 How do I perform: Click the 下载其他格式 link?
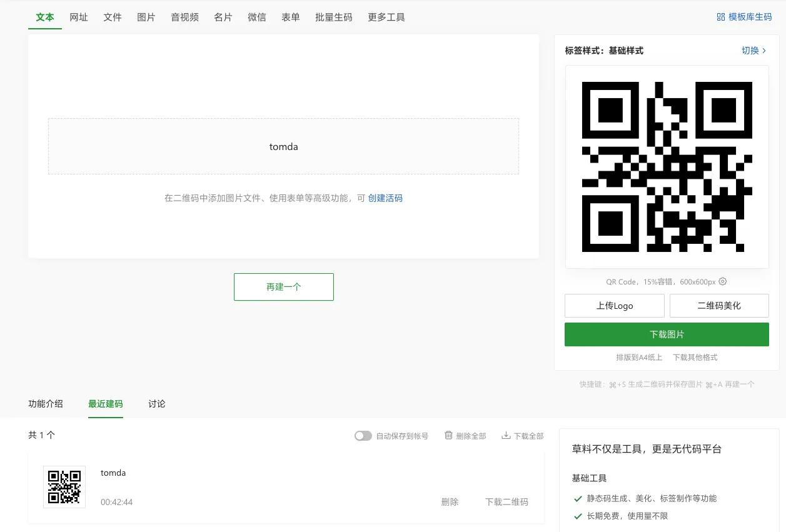tap(695, 358)
